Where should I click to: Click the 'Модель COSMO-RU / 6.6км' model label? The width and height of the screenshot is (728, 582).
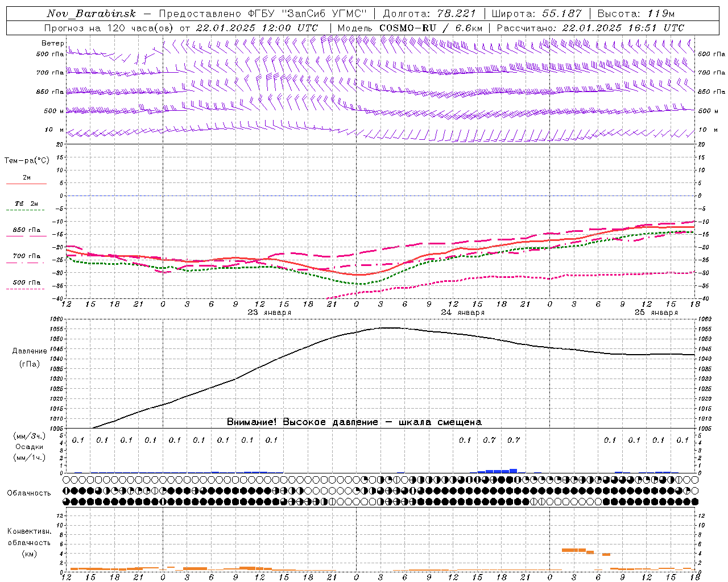tap(410, 28)
